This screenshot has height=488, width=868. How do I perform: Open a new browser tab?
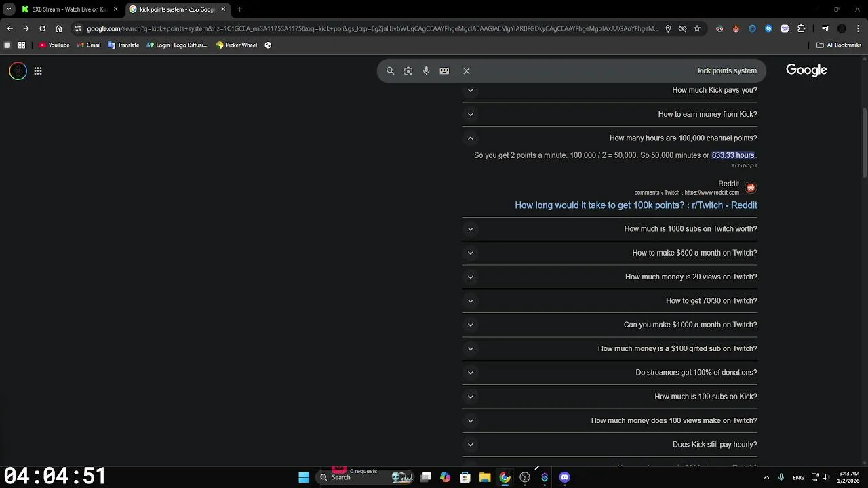point(239,9)
